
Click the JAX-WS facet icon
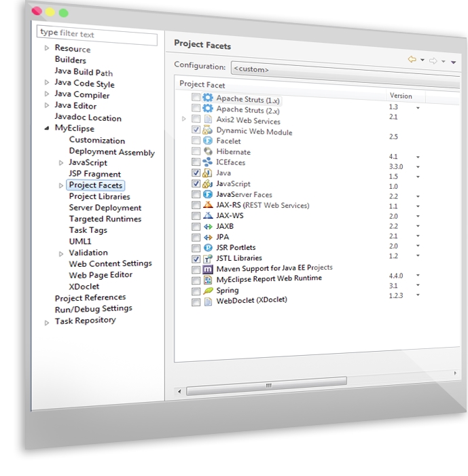click(208, 215)
